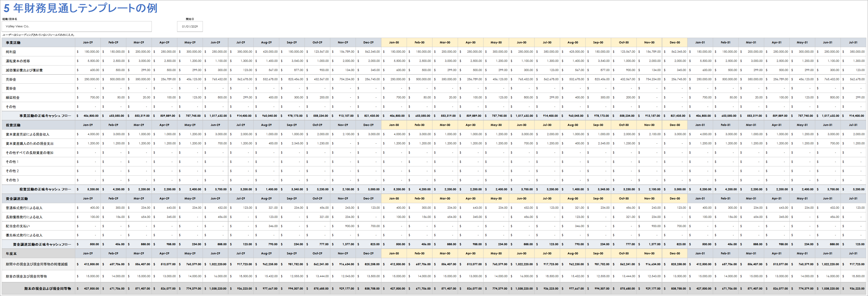Click the Jan-29 header in the 事業活動 row
868x296 pixels.
tap(88, 43)
